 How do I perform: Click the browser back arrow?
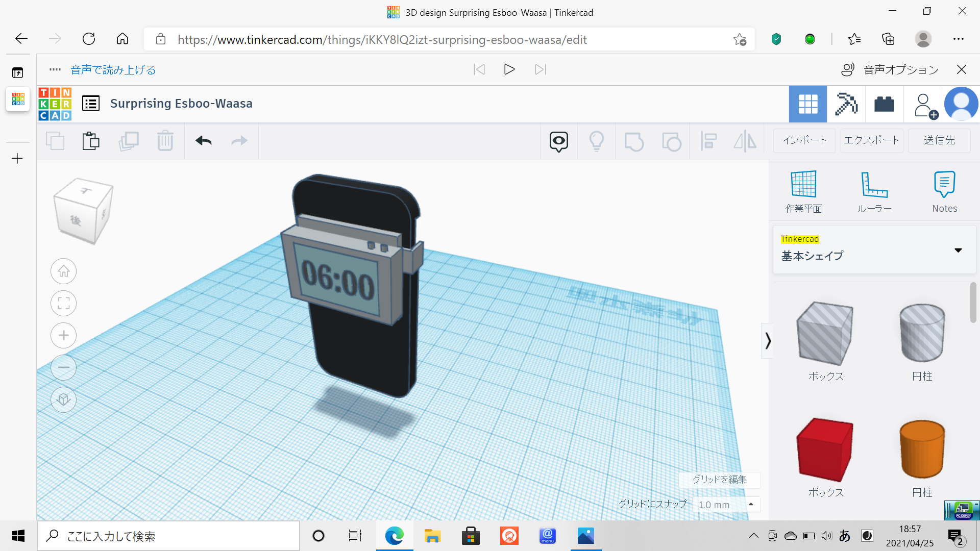coord(21,39)
